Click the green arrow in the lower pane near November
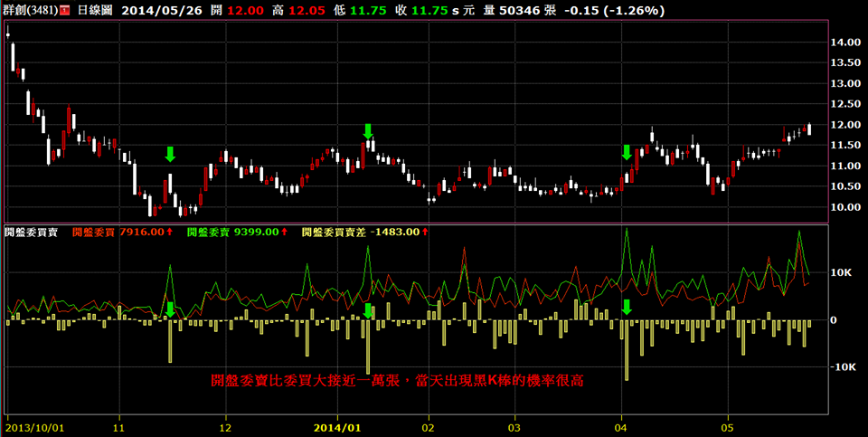The image size is (868, 437). (170, 309)
